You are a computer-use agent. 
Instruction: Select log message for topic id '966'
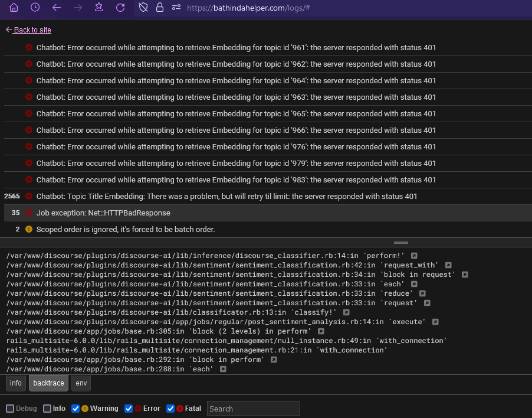(x=236, y=130)
